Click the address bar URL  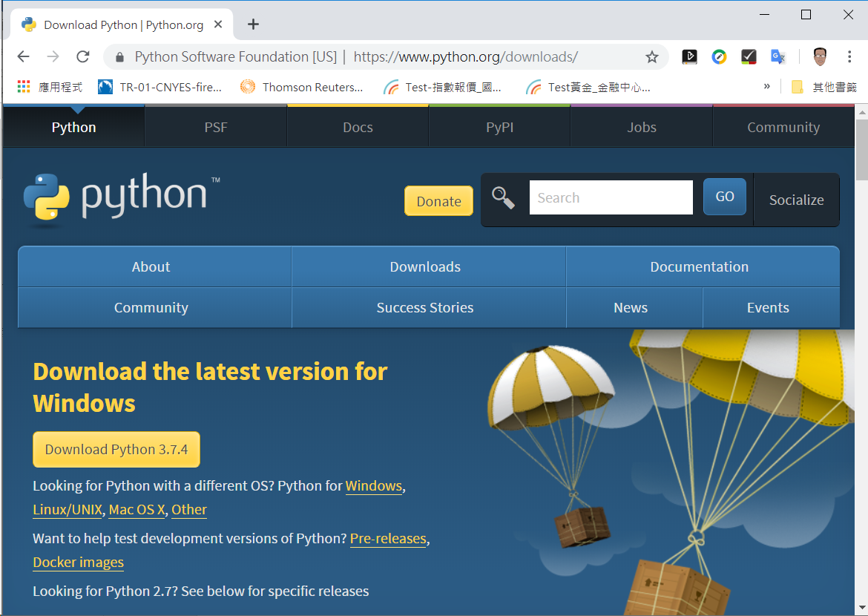tap(466, 56)
